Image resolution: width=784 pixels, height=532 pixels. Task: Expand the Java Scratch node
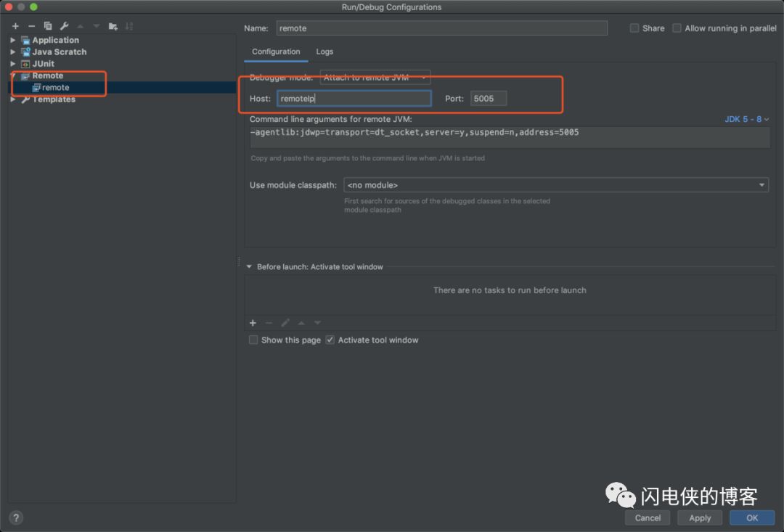[13, 52]
